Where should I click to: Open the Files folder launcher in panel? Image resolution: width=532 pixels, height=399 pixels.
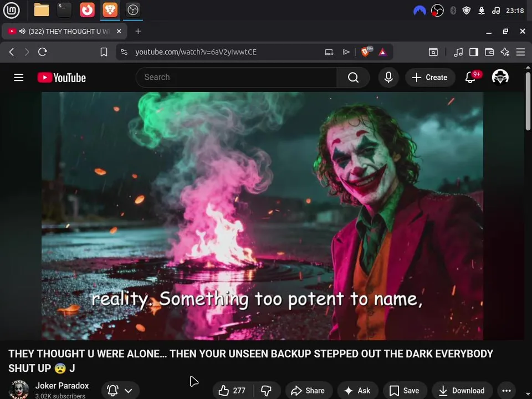click(x=42, y=10)
